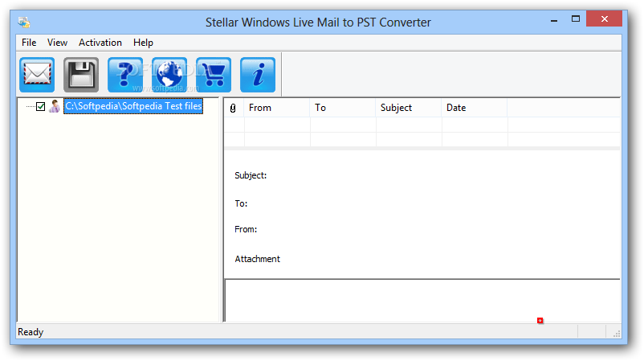
Task: Sort by the Date column header
Action: tap(475, 108)
